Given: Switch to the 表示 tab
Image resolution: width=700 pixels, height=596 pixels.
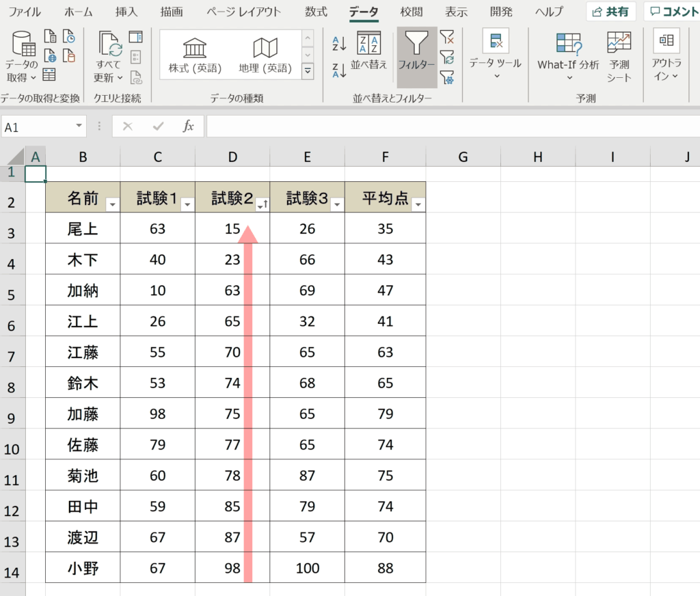Looking at the screenshot, I should pyautogui.click(x=456, y=12).
